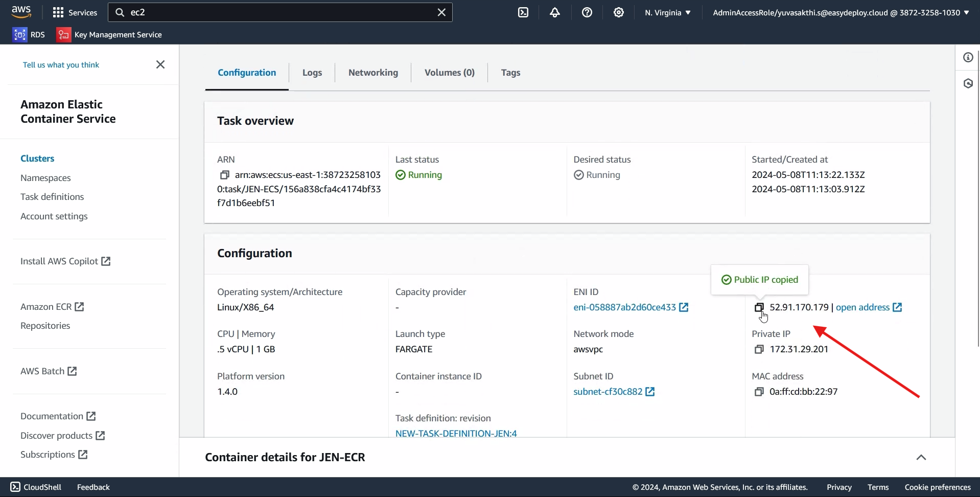Open Account settings in the sidebar
980x497 pixels.
coord(54,216)
